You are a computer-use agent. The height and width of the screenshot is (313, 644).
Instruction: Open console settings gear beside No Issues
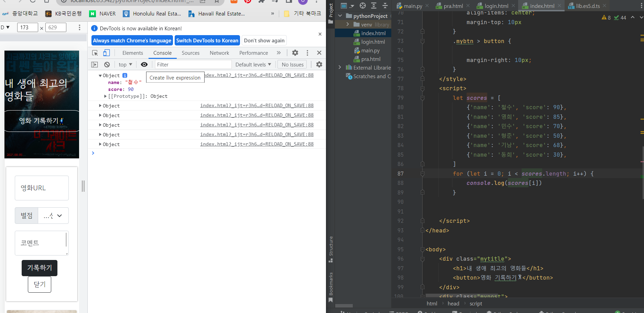pos(319,64)
